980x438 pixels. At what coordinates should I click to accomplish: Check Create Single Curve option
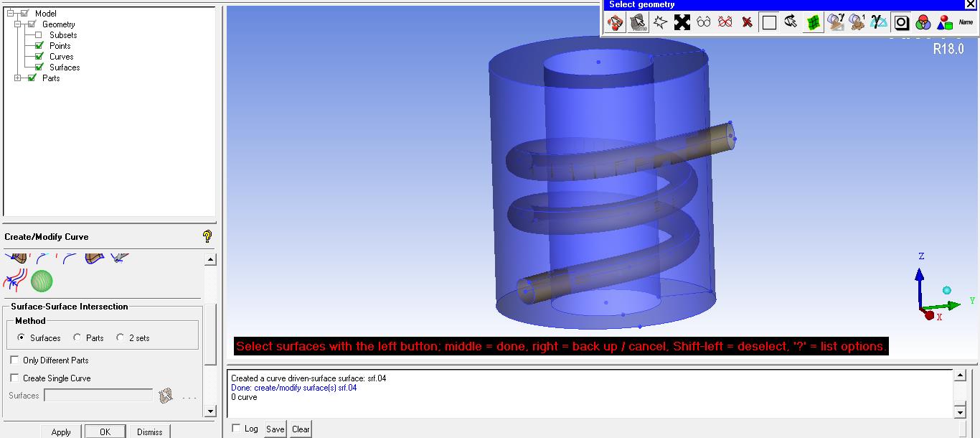coord(14,378)
